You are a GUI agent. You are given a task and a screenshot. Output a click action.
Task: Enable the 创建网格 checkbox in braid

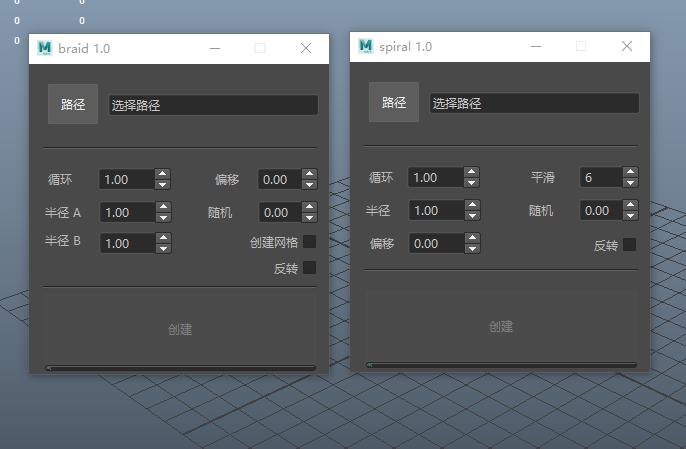(309, 242)
